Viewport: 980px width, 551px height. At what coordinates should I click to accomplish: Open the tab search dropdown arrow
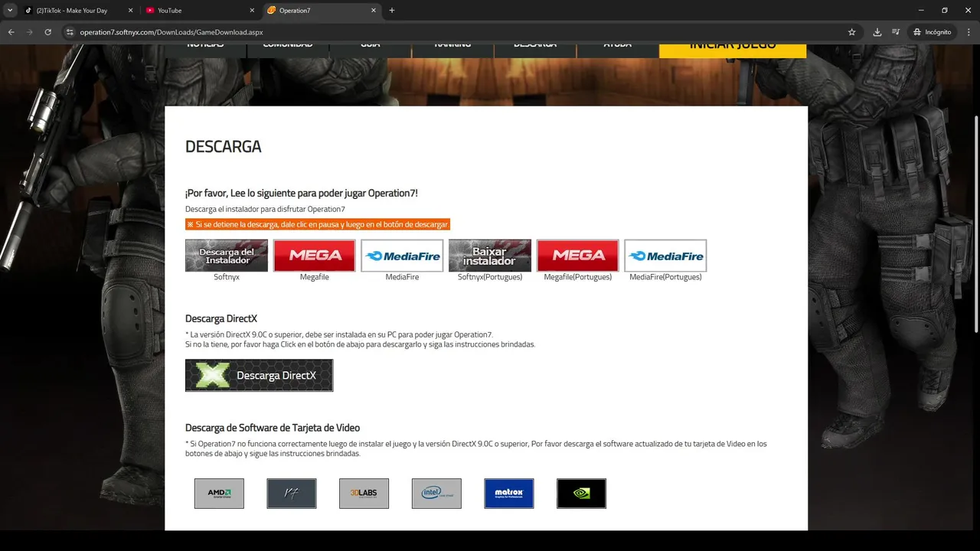[10, 11]
